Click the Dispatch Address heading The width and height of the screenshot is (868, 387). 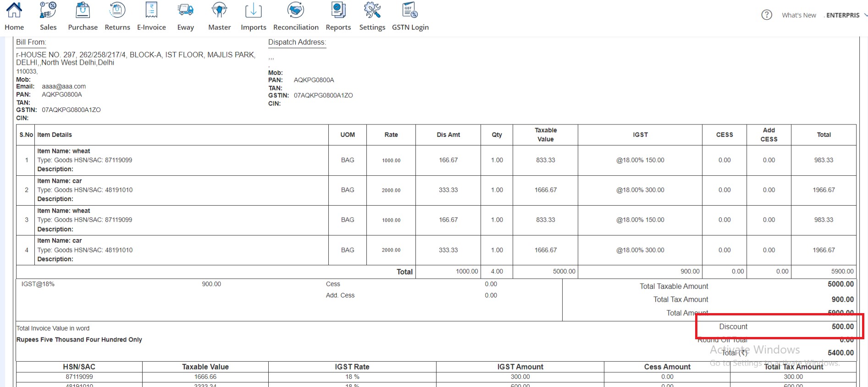point(297,42)
